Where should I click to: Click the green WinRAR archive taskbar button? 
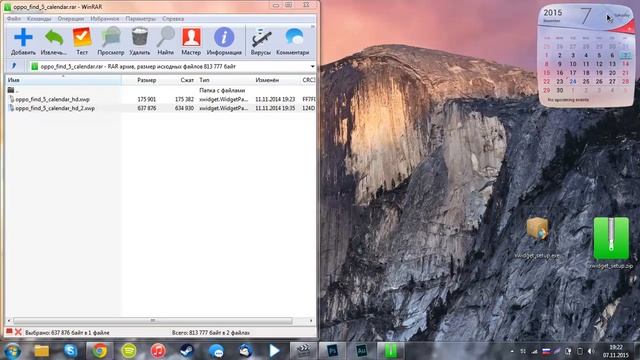click(391, 351)
